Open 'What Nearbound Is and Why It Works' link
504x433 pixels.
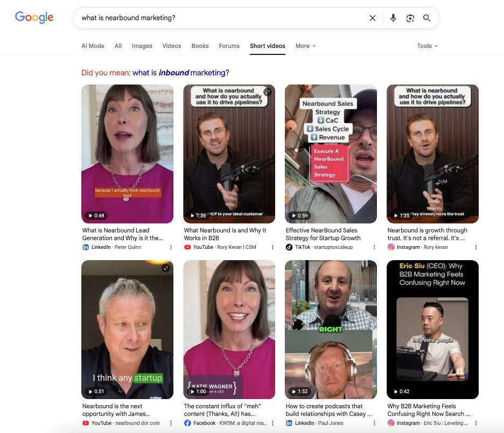coord(225,234)
